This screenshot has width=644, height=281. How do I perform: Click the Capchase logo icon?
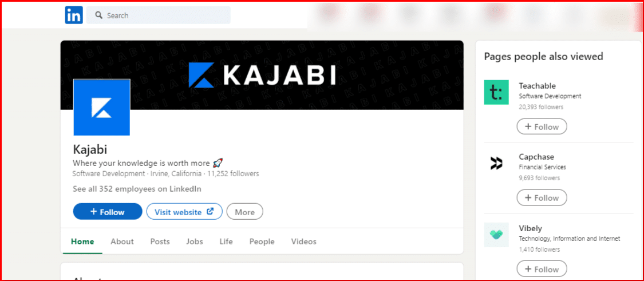(496, 163)
